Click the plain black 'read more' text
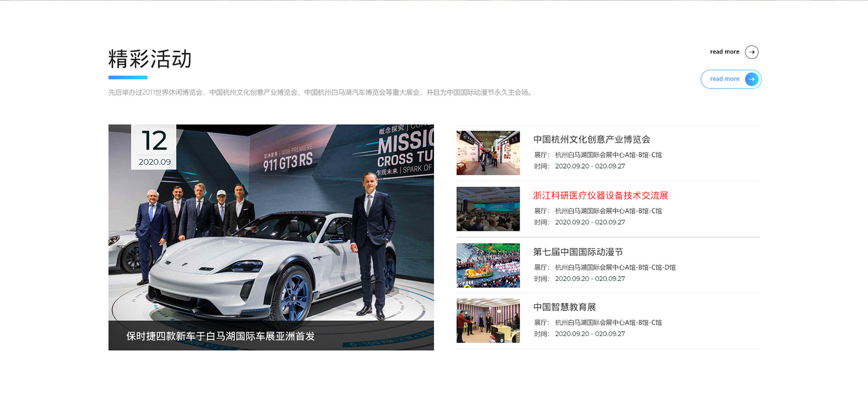868x415 pixels. pos(724,52)
